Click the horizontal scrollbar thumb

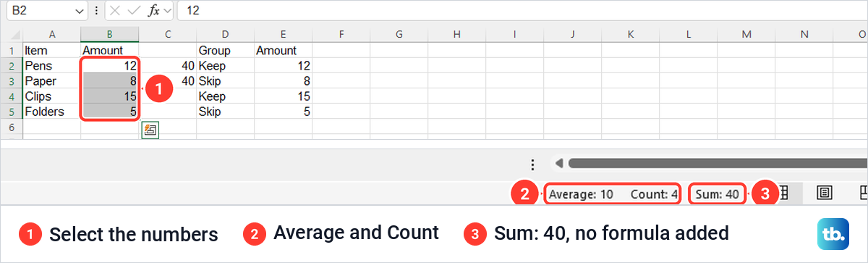[x=718, y=164]
